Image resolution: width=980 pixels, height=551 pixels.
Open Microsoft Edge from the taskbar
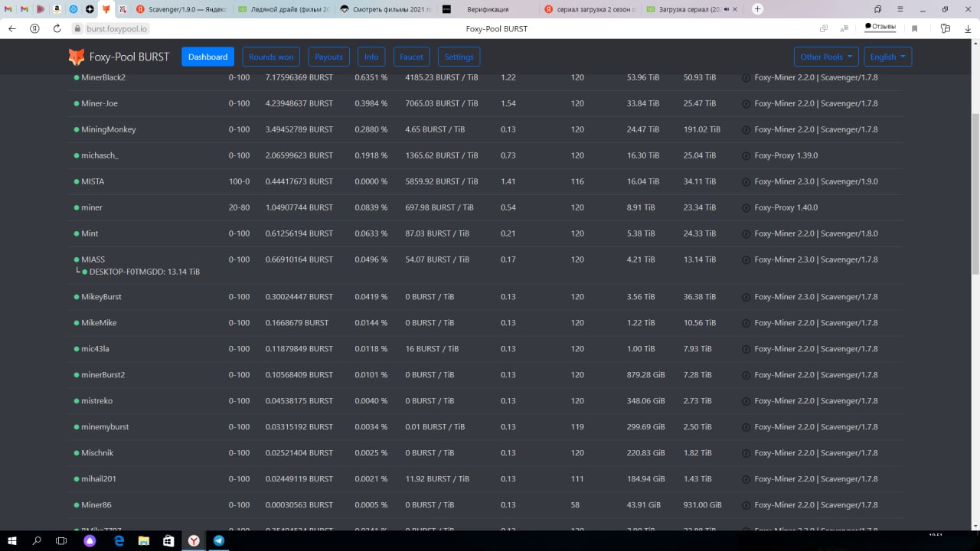click(x=119, y=540)
